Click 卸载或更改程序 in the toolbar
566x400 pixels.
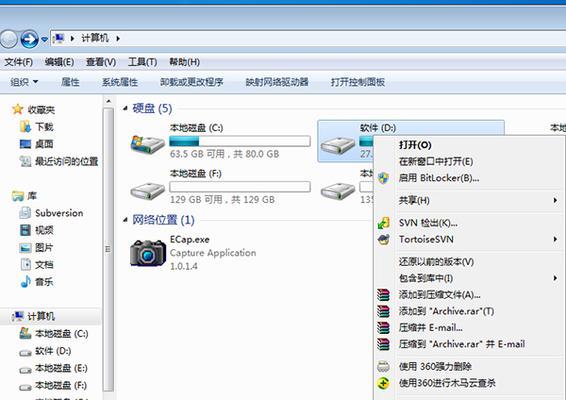click(x=192, y=82)
